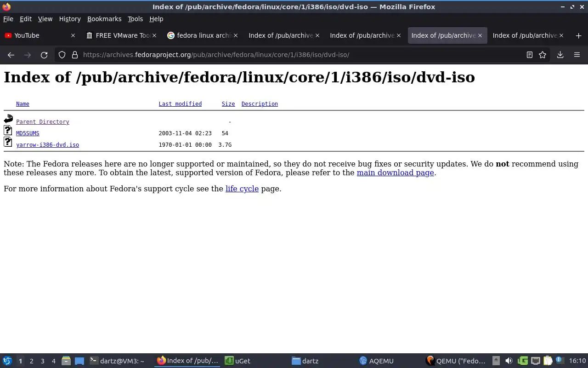Open the View menu
The height and width of the screenshot is (368, 588).
click(45, 19)
